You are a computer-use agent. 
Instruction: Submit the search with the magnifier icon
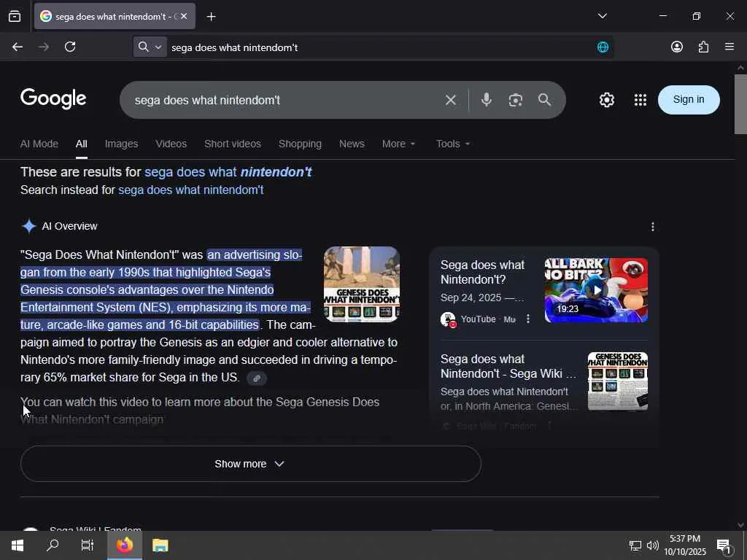[x=544, y=99]
